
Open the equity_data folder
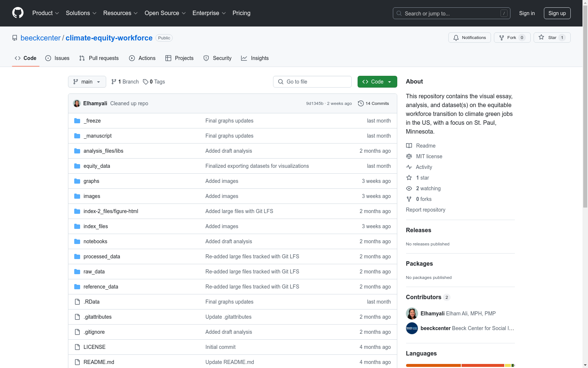coord(97,166)
